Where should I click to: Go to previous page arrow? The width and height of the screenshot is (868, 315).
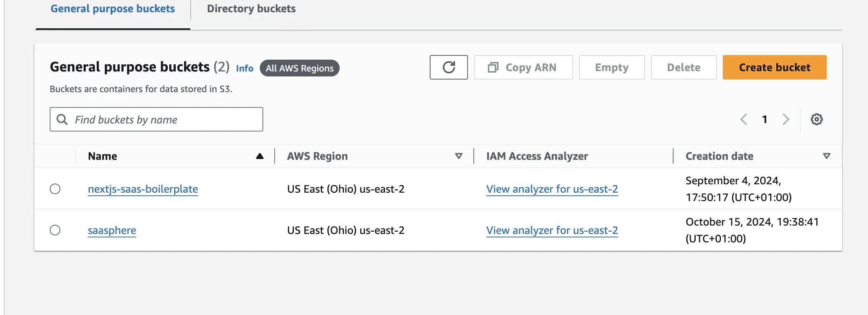(x=743, y=119)
